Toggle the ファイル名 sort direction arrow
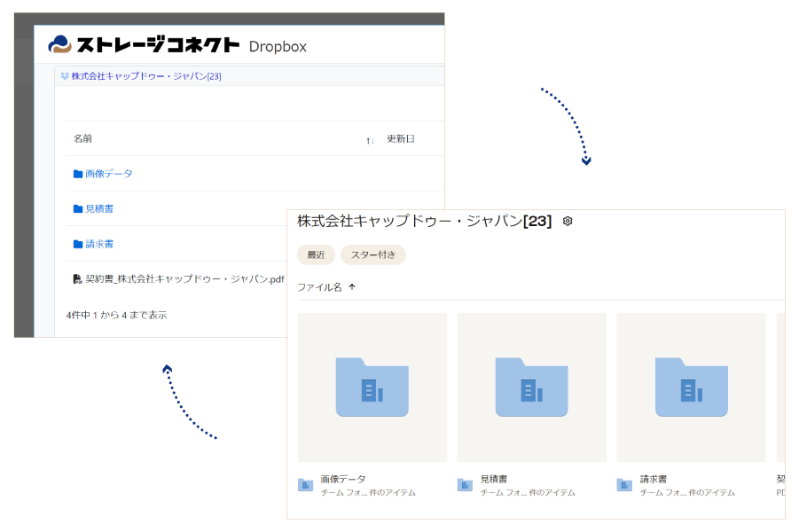This screenshot has height=532, width=799. pyautogui.click(x=352, y=287)
